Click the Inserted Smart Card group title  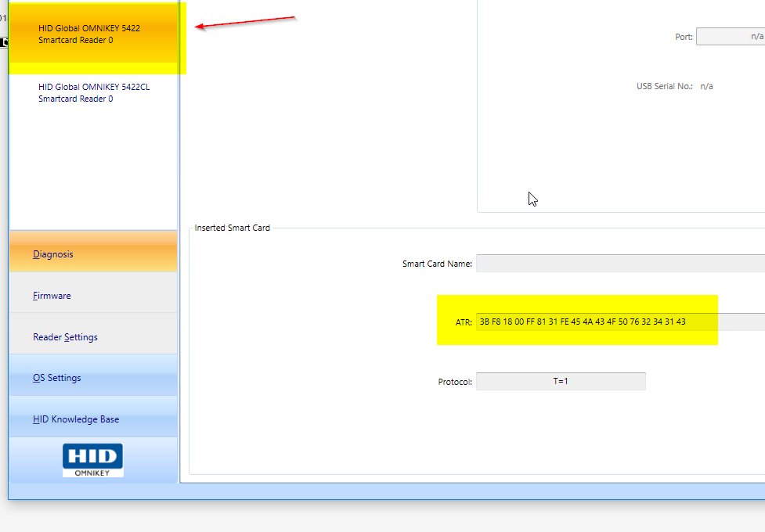[232, 228]
